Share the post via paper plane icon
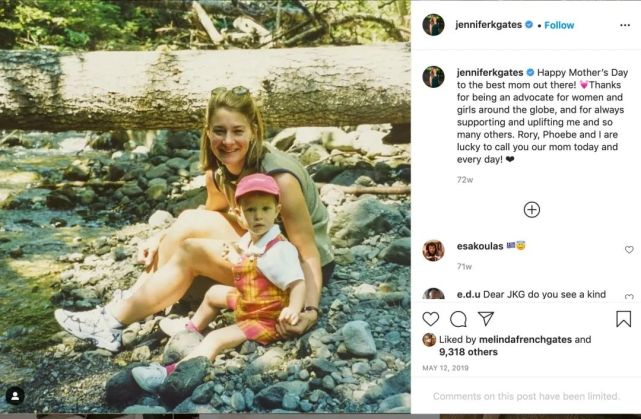The width and height of the screenshot is (641, 419). (485, 319)
